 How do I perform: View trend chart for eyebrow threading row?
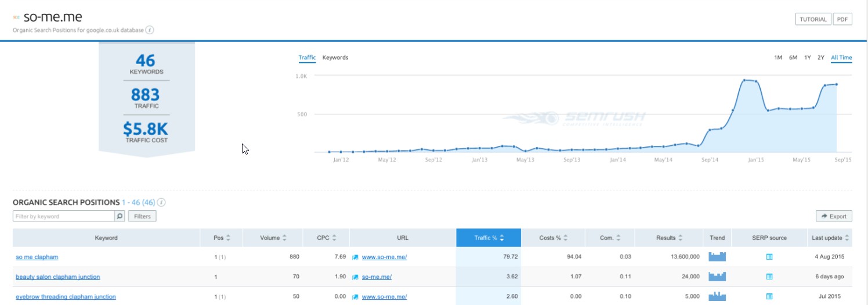pyautogui.click(x=717, y=296)
